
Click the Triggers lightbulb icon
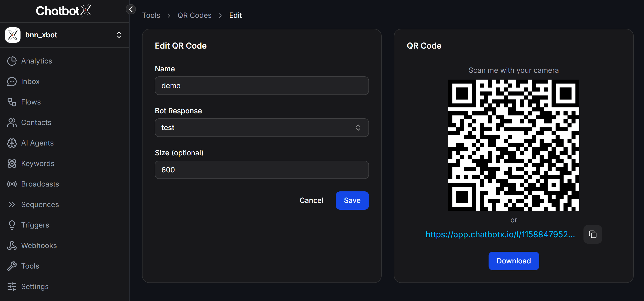(x=12, y=225)
